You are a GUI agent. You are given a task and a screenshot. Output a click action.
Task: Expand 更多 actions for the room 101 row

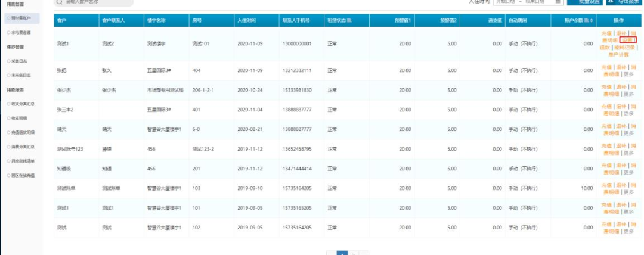629,212
